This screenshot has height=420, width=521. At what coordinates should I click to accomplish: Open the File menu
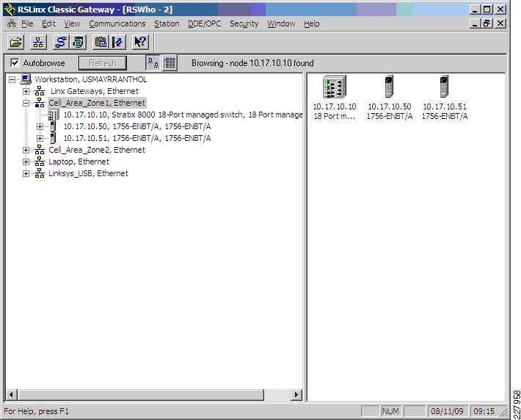(27, 23)
